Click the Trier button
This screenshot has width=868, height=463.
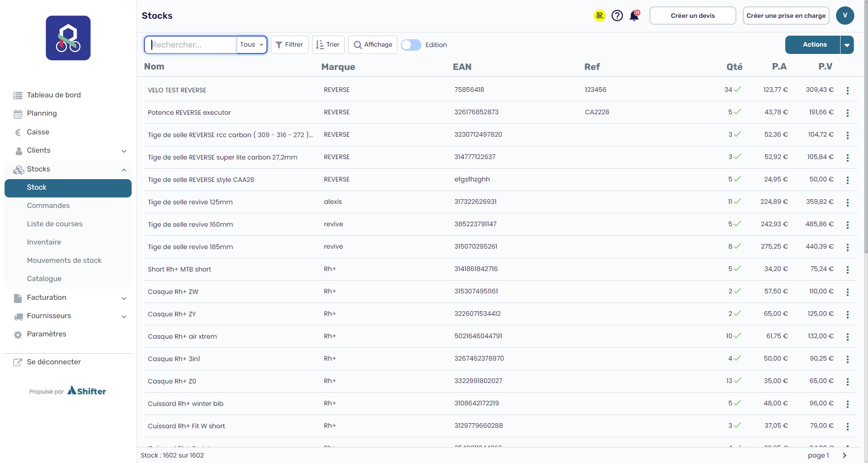pyautogui.click(x=328, y=45)
